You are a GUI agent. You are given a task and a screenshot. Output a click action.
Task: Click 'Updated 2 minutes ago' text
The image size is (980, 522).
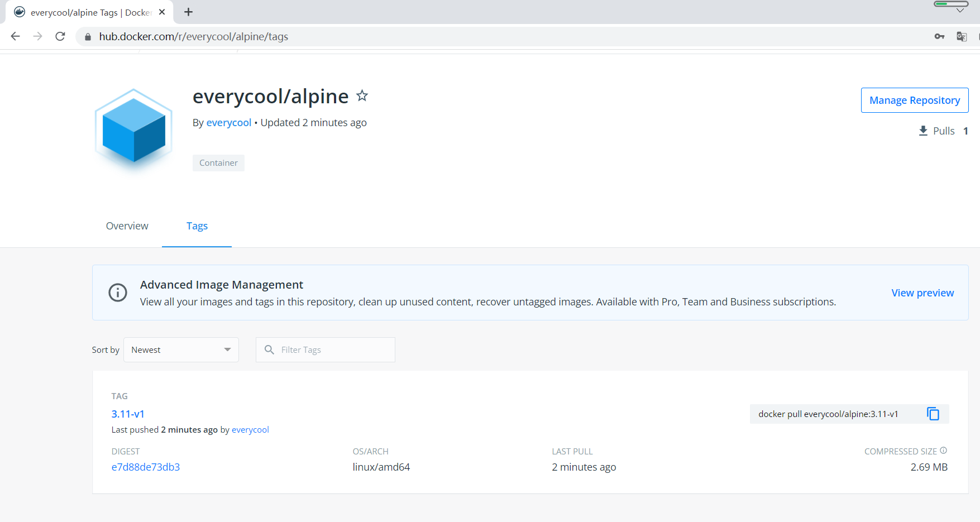click(x=314, y=122)
